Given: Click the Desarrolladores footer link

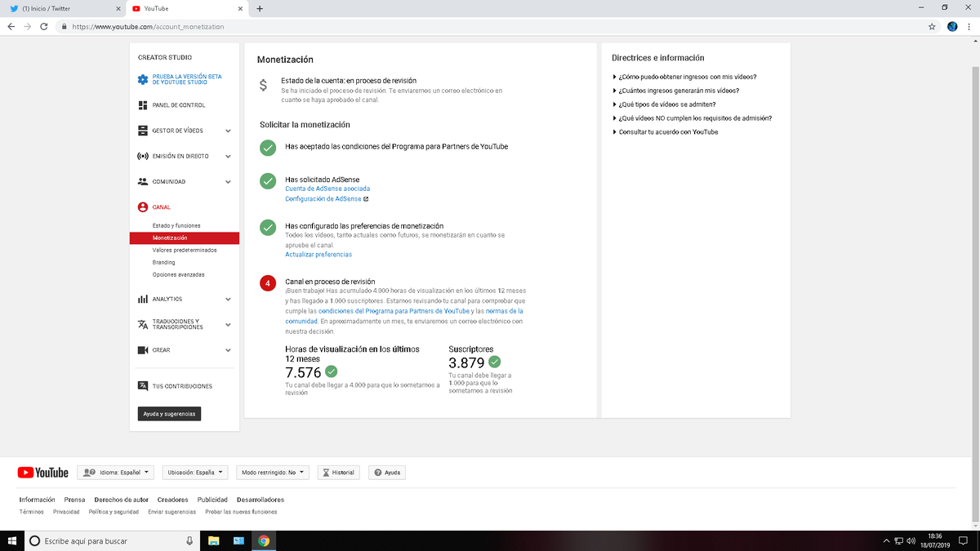Looking at the screenshot, I should 261,500.
